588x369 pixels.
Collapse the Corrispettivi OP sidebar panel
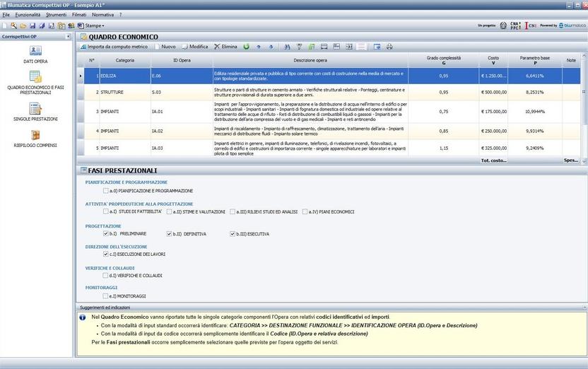[x=68, y=36]
